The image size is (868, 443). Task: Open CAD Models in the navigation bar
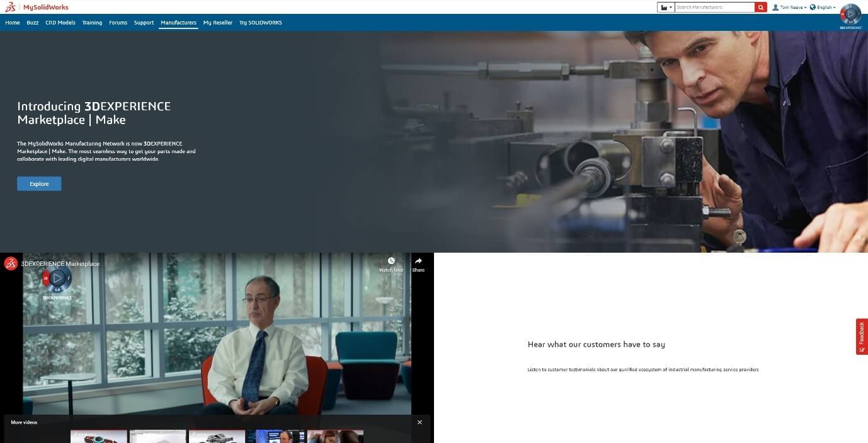(60, 23)
